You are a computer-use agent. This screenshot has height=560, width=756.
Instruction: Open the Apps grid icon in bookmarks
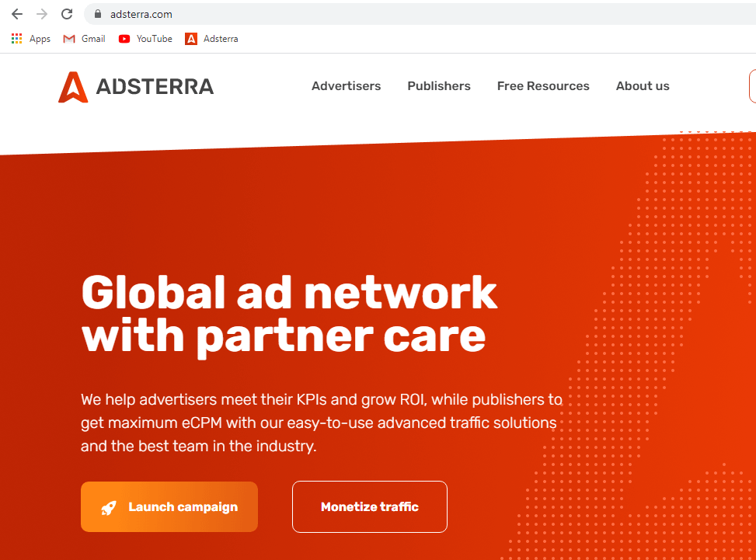point(17,39)
